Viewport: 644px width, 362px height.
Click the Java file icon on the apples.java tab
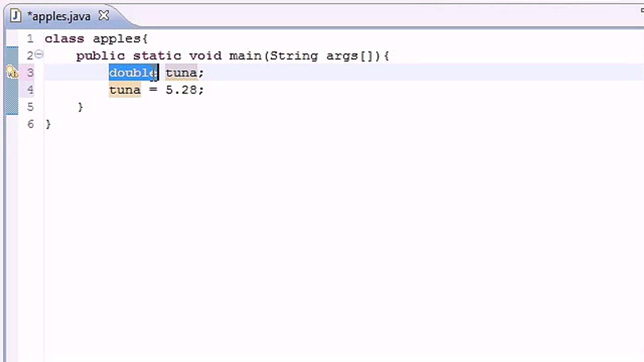pyautogui.click(x=15, y=15)
